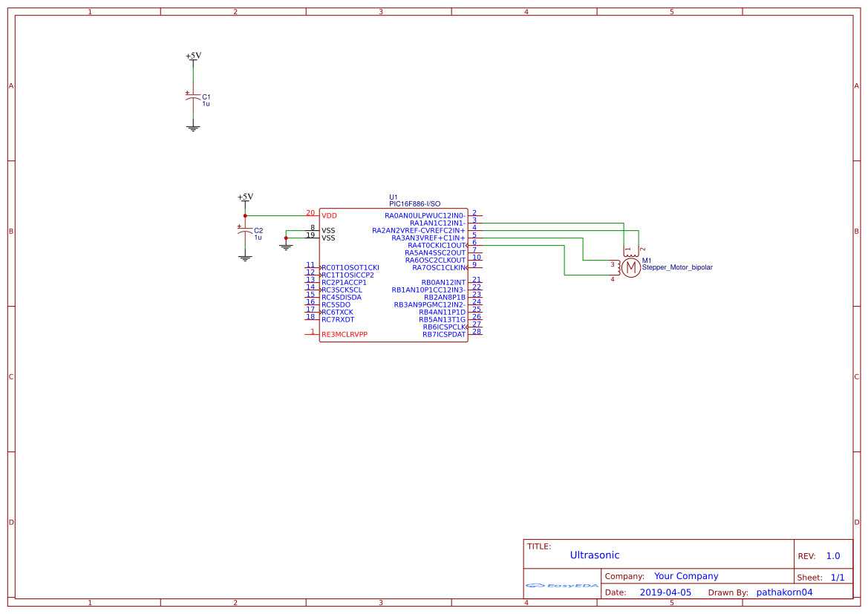Select the RC7RXDT pin 18
This screenshot has width=868, height=614.
pos(311,318)
